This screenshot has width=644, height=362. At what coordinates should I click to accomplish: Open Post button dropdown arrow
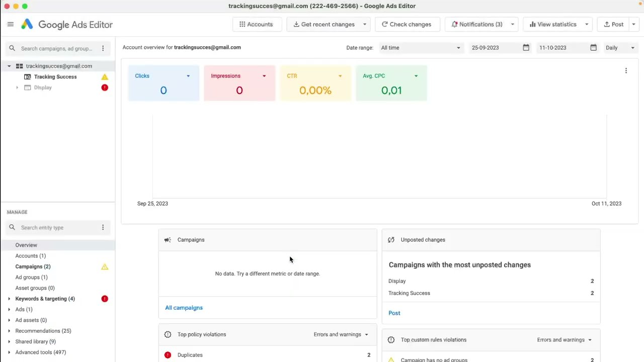(x=633, y=24)
